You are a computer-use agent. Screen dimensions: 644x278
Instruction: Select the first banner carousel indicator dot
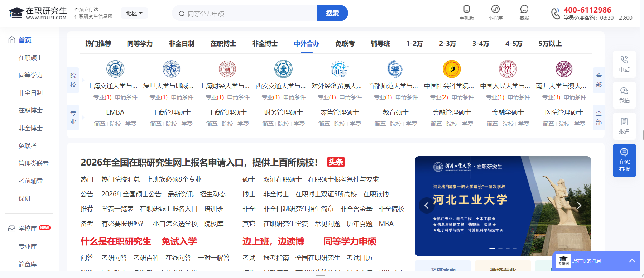[492, 249]
